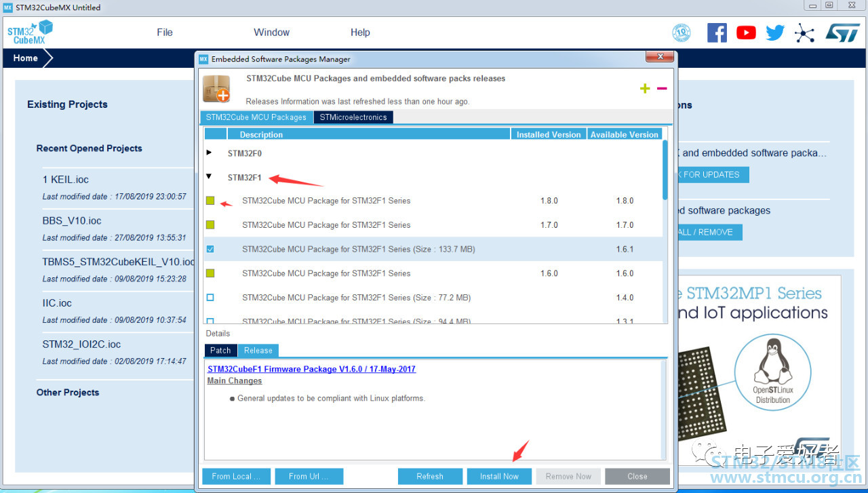Check the STM32F1 1.4.0 package checkbox
The height and width of the screenshot is (493, 868).
210,298
